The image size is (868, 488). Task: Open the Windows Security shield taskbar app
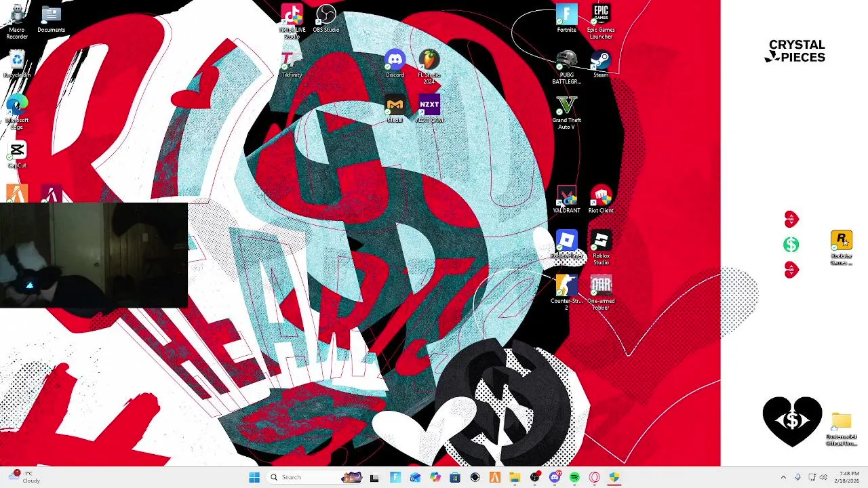[614, 477]
